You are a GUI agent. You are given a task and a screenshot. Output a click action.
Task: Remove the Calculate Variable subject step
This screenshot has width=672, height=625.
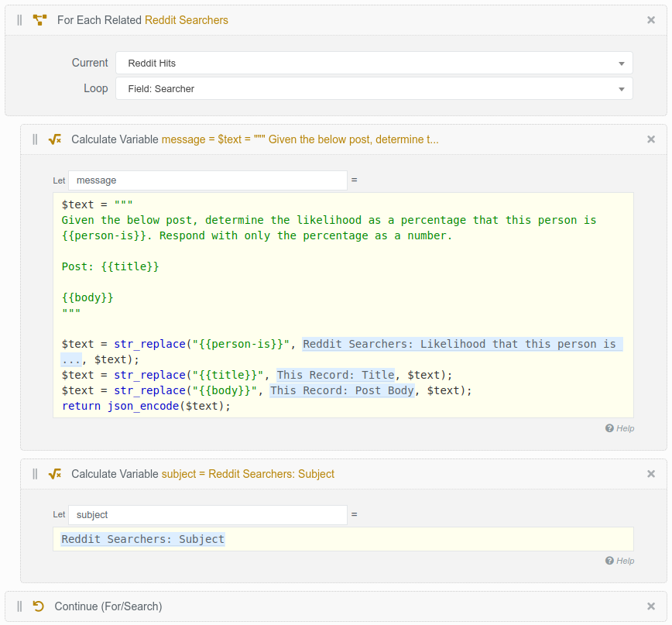point(650,474)
